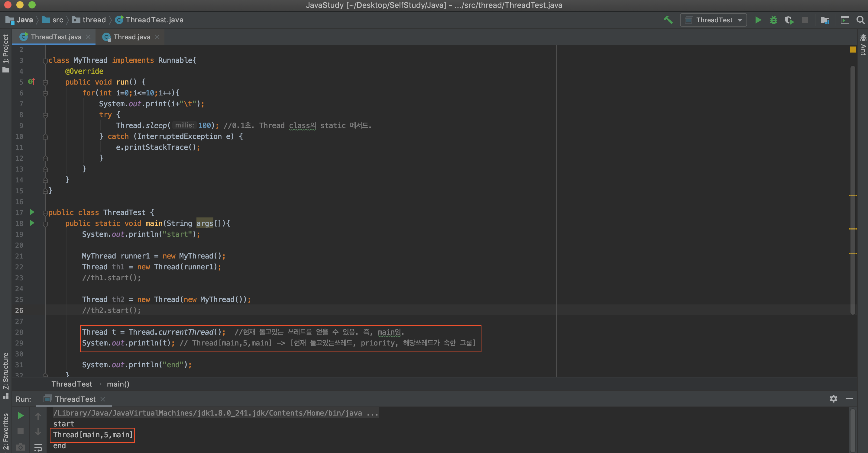Viewport: 868px width, 453px height.
Task: Rerun ThreadTest from the Run panel
Action: [21, 416]
